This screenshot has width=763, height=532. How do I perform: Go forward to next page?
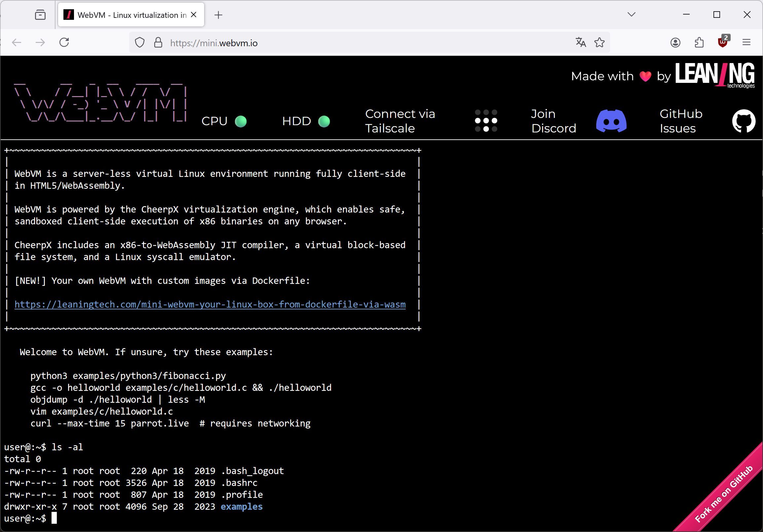pos(40,43)
